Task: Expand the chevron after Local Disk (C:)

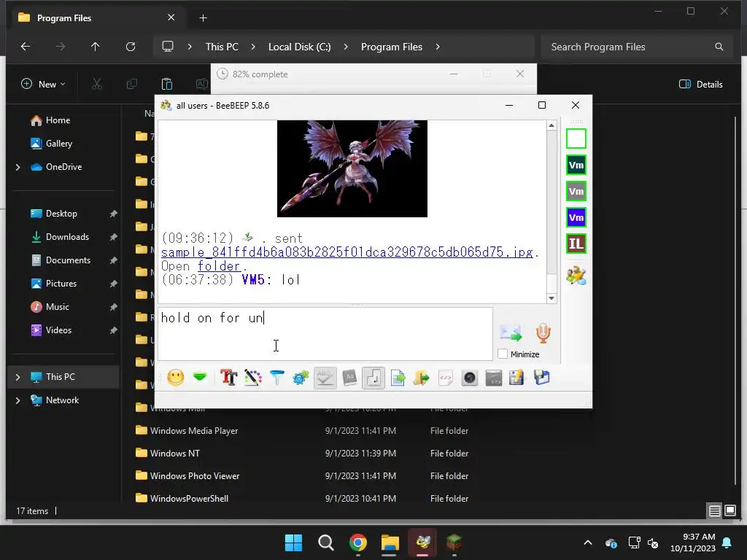Action: (346, 47)
